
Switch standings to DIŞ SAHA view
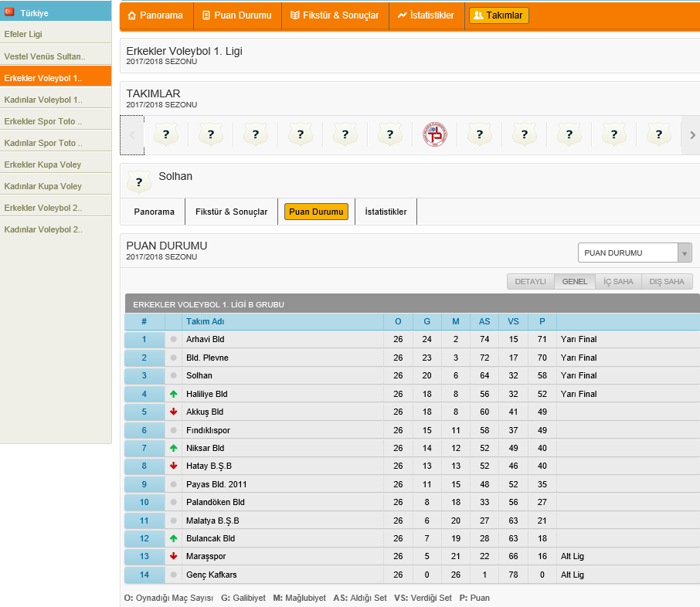(x=667, y=282)
